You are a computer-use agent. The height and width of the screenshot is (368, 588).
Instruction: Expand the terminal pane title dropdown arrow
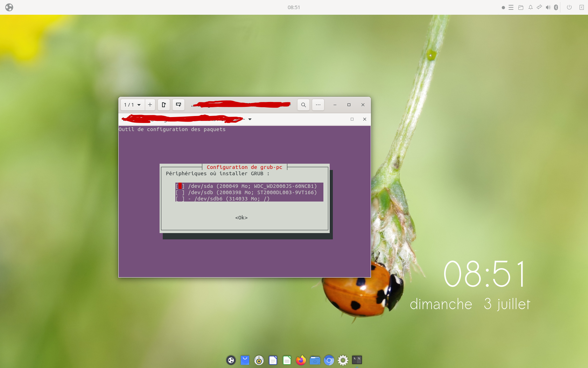point(250,120)
